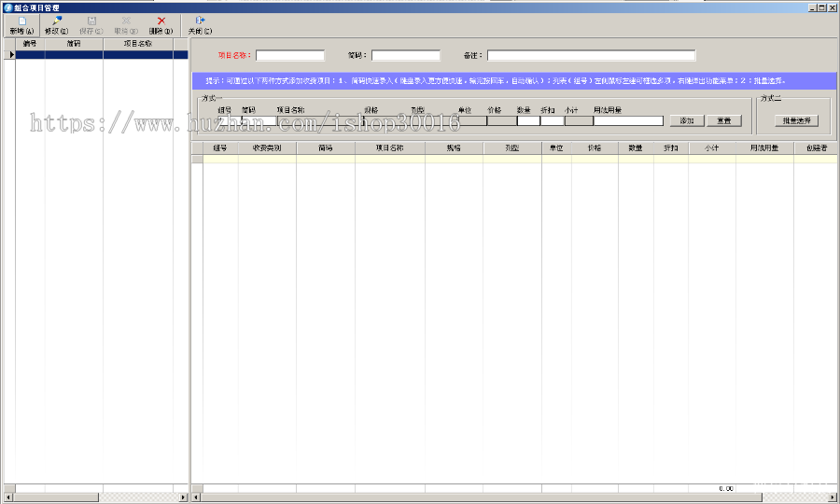Click the 用法用量 column header in the right grid
The height and width of the screenshot is (504, 840).
coord(763,147)
